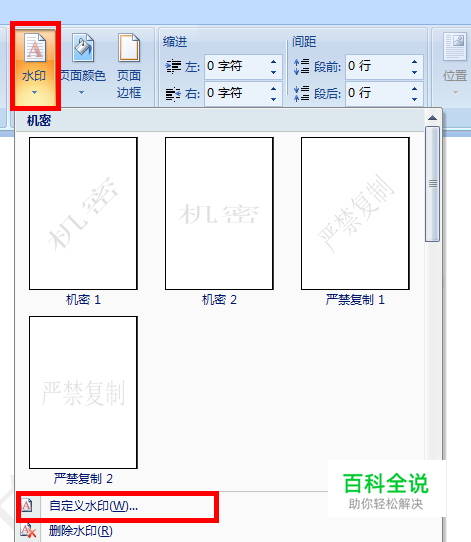Click the 自定义水印 icon in the menu
The width and height of the screenshot is (471, 542).
point(27,506)
